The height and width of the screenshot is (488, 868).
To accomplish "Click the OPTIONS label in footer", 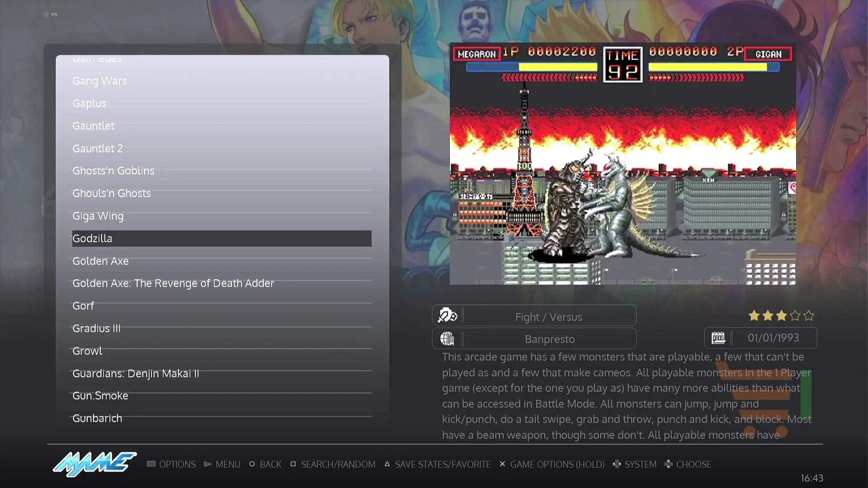I will pos(177,464).
